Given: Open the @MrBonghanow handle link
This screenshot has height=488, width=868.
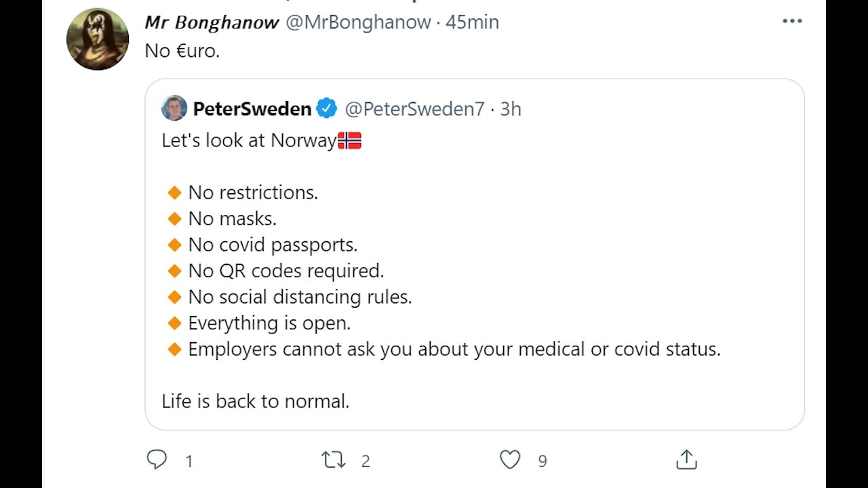Looking at the screenshot, I should pos(358,22).
